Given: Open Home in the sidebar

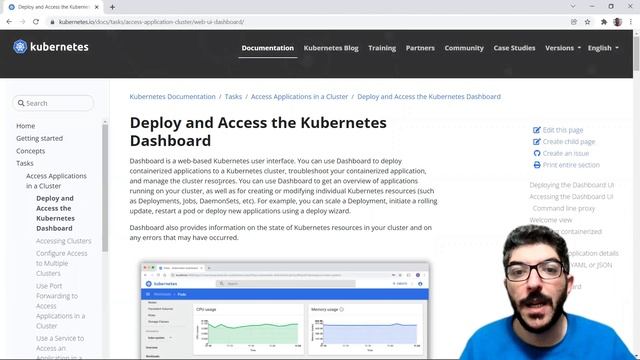Looking at the screenshot, I should coord(26,126).
